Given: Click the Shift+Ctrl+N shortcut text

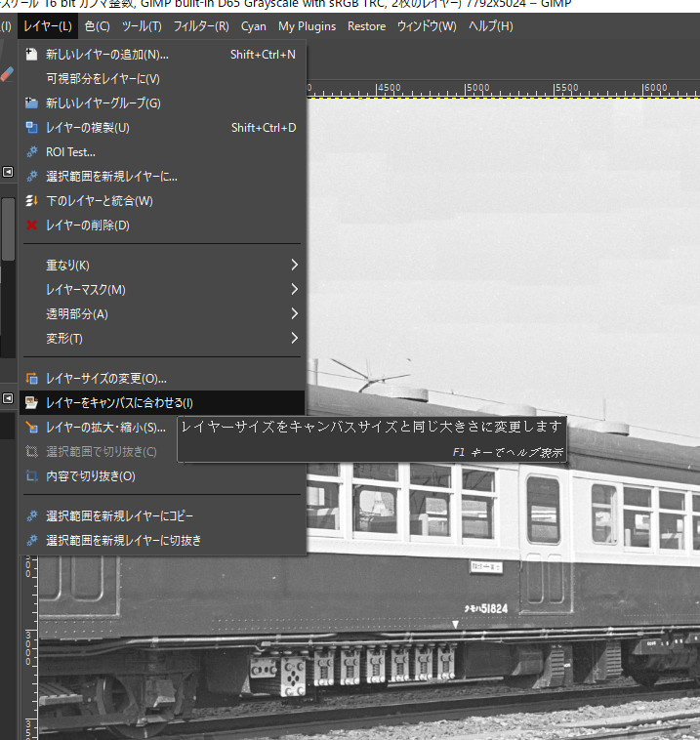Looking at the screenshot, I should [263, 55].
